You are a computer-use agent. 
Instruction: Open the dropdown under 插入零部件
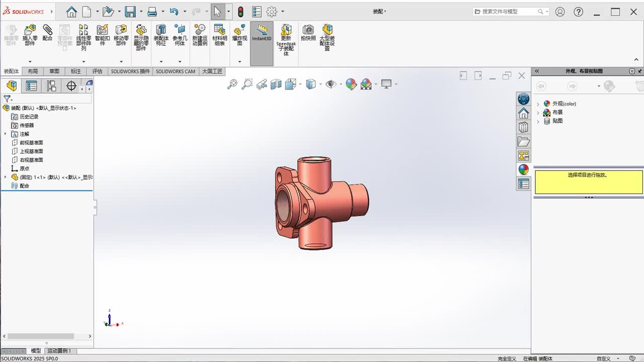(x=30, y=62)
